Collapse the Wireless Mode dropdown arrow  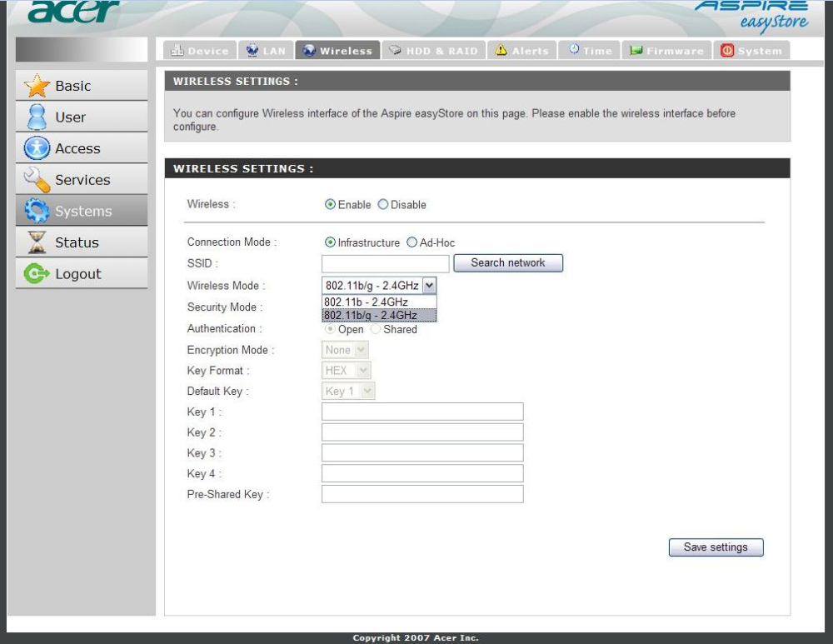pyautogui.click(x=430, y=285)
